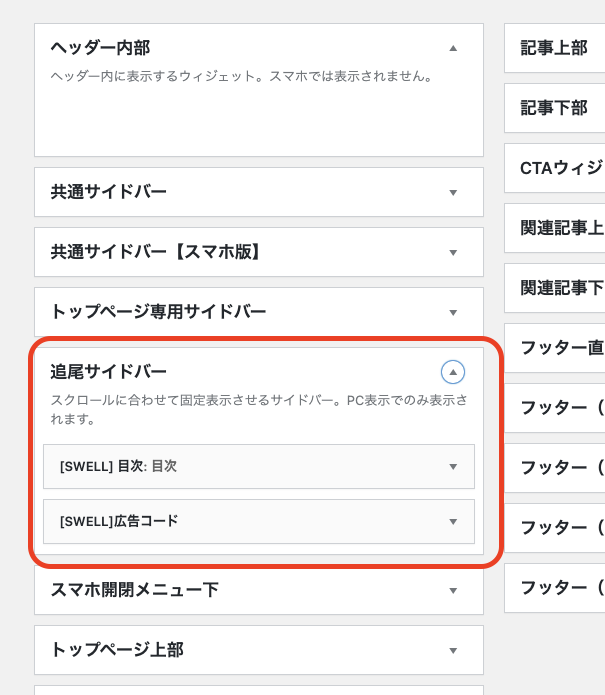Image resolution: width=605 pixels, height=695 pixels.
Task: Open the 記事上部 widget area
Action: (554, 48)
